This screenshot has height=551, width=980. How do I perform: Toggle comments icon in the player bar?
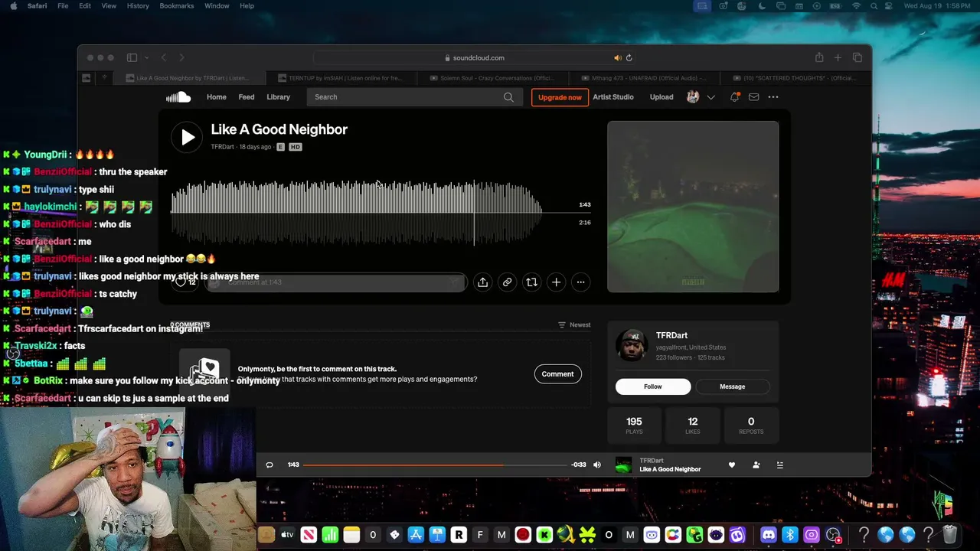[269, 465]
